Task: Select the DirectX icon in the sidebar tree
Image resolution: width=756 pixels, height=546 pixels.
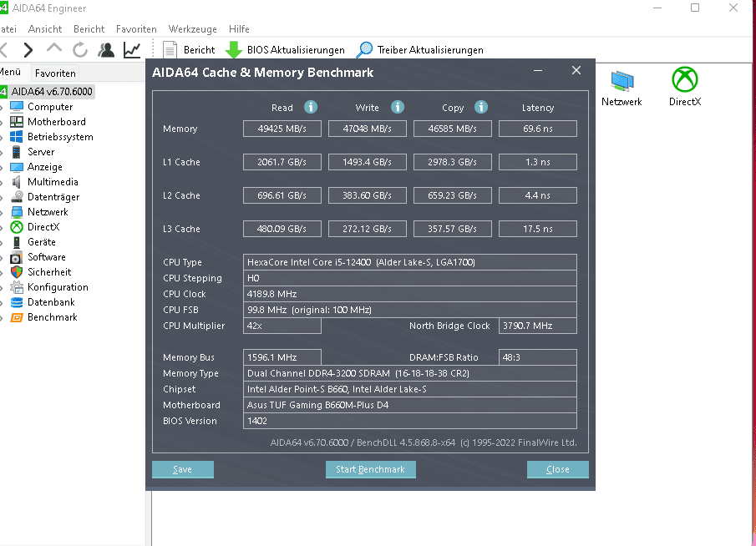Action: (x=17, y=226)
